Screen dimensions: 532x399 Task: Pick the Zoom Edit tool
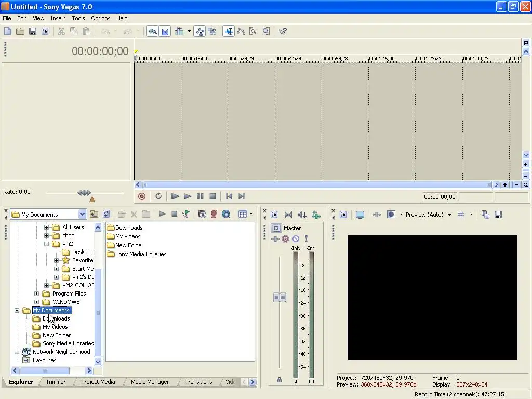click(265, 32)
